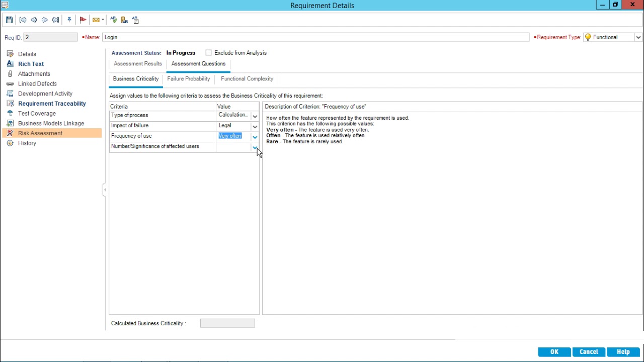644x362 pixels.
Task: Open Test Coverage in the sidebar
Action: click(x=37, y=114)
